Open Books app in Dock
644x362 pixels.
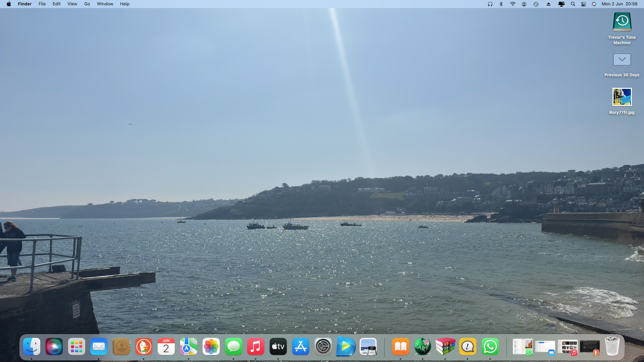pyautogui.click(x=400, y=347)
